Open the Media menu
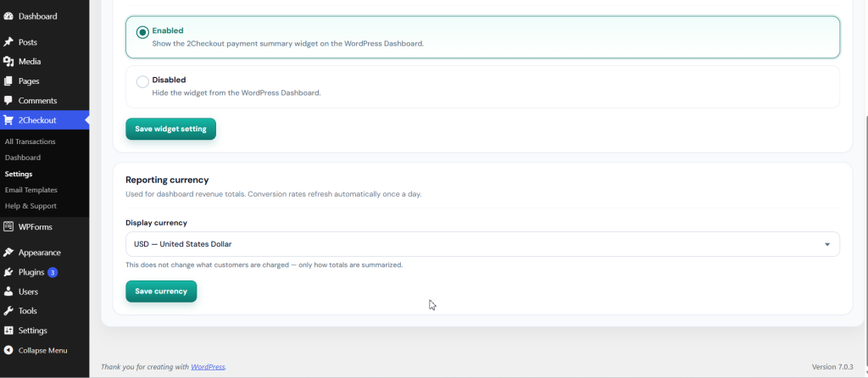868x378 pixels. pyautogui.click(x=44, y=61)
